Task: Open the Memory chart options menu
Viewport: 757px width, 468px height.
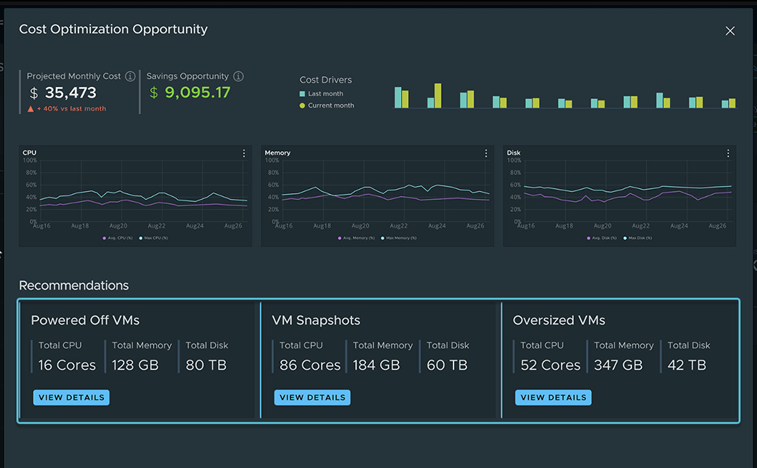Action: [x=486, y=153]
